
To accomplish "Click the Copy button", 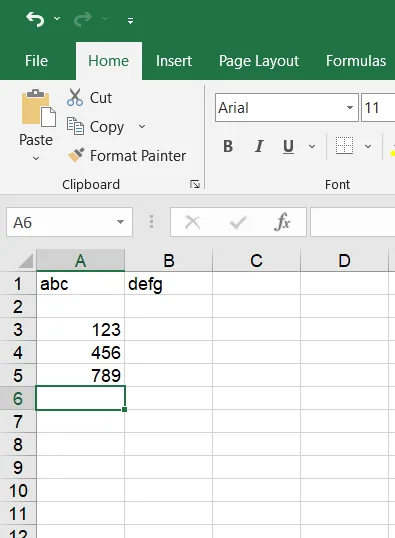I will 95,127.
